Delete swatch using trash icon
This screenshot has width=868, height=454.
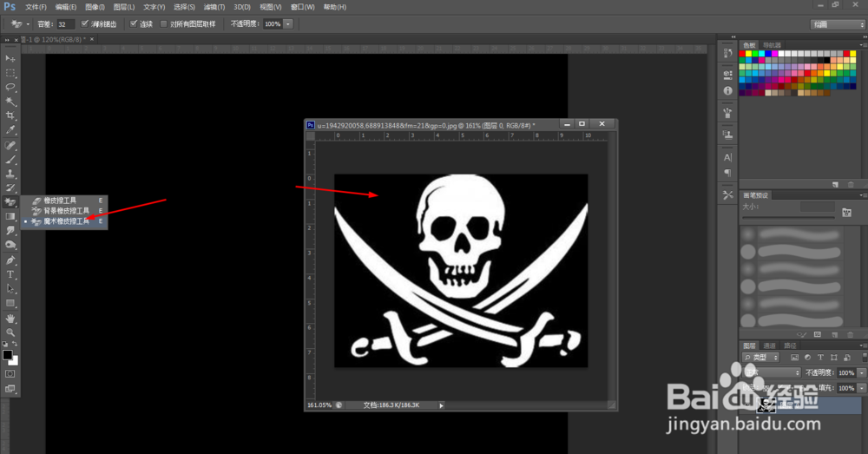tap(851, 184)
